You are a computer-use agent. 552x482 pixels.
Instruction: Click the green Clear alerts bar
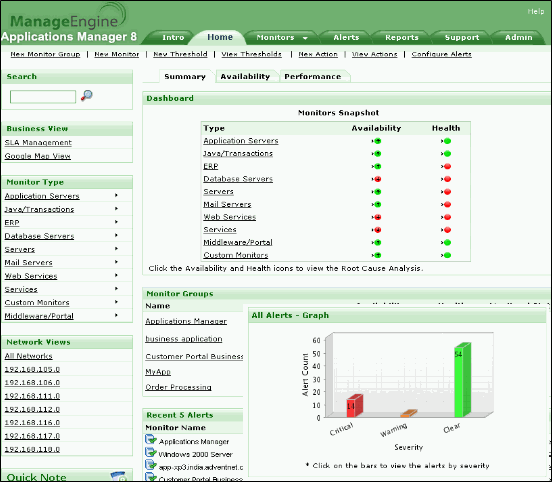pos(463,380)
